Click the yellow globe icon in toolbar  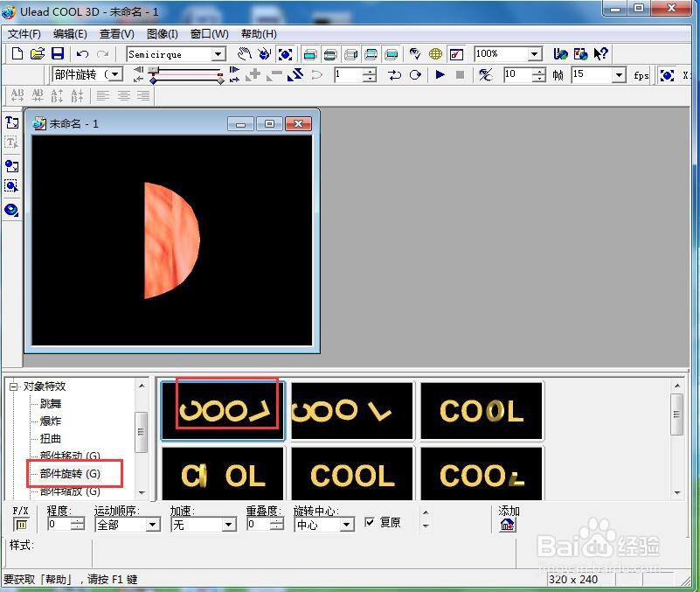pos(435,54)
